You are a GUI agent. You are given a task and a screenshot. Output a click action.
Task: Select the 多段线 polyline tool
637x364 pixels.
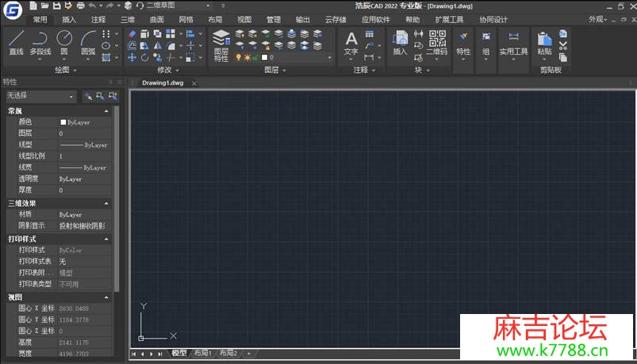point(40,43)
